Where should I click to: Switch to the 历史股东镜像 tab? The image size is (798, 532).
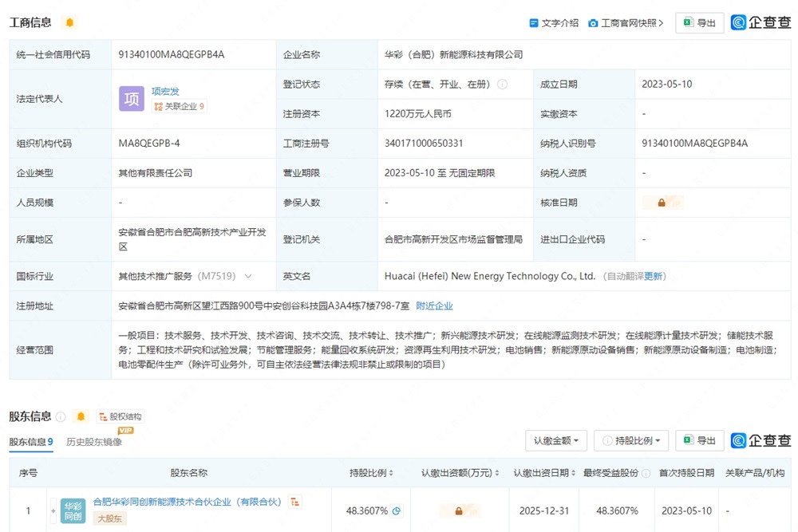(x=94, y=443)
